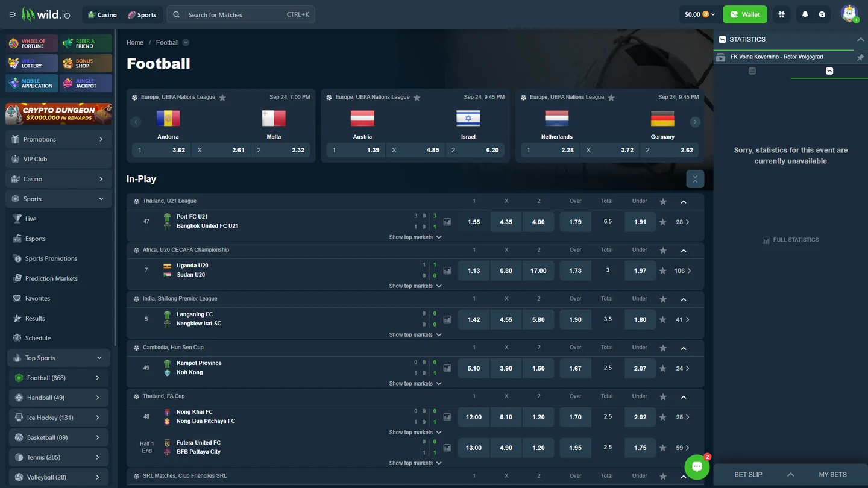Open Full Statistics
This screenshot has height=488, width=868.
click(x=790, y=240)
